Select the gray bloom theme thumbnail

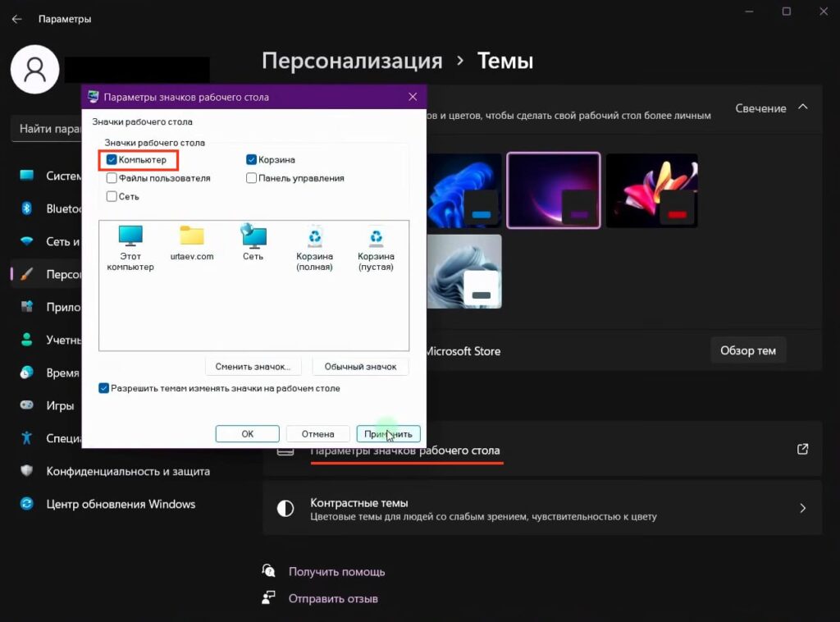point(464,272)
